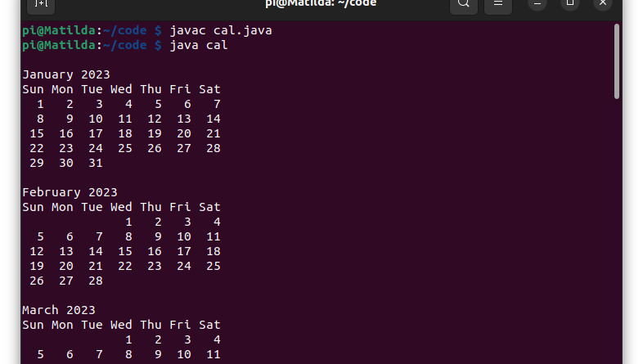Click date 31 in the January calendar
Screen dimensions: 643x364
pyautogui.click(x=96, y=163)
